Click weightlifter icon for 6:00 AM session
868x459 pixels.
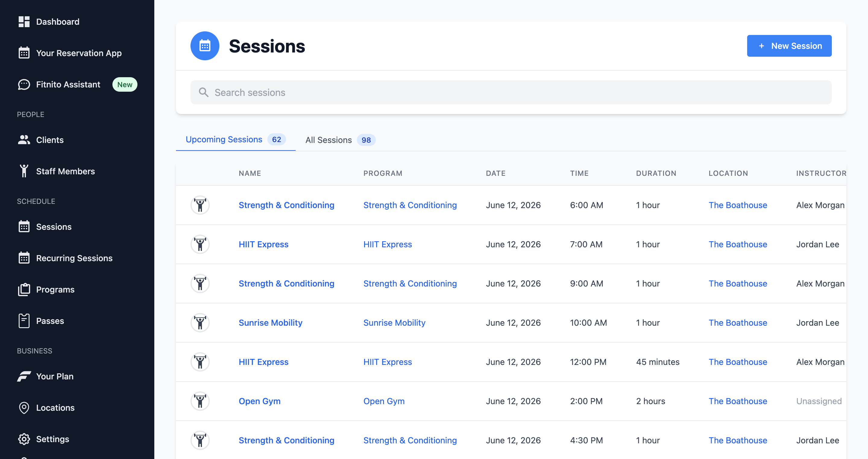(200, 205)
